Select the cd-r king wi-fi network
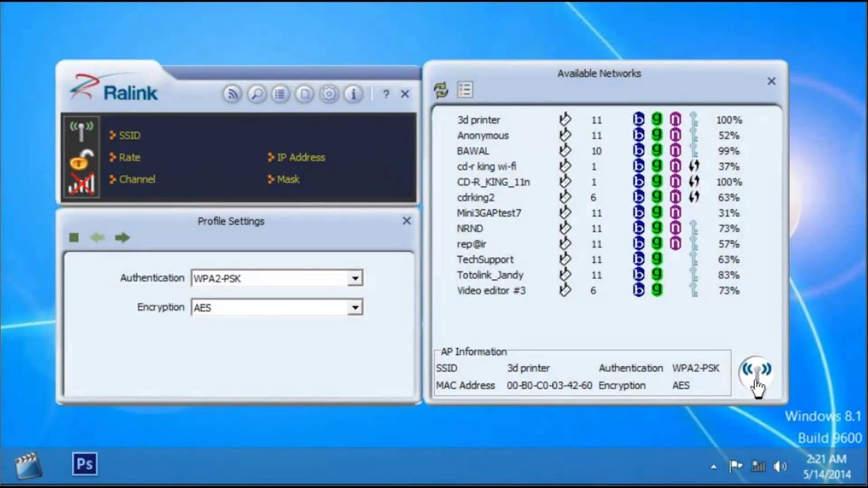Viewport: 868px width, 488px height. point(486,167)
